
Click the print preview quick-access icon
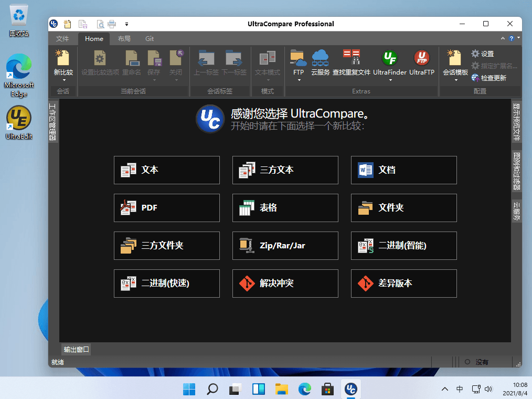[100, 24]
